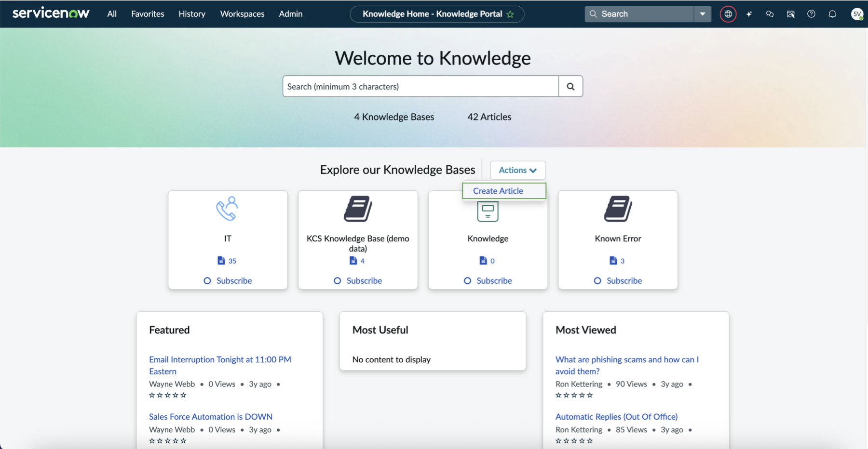Click the 85 Views text

pyautogui.click(x=631, y=429)
